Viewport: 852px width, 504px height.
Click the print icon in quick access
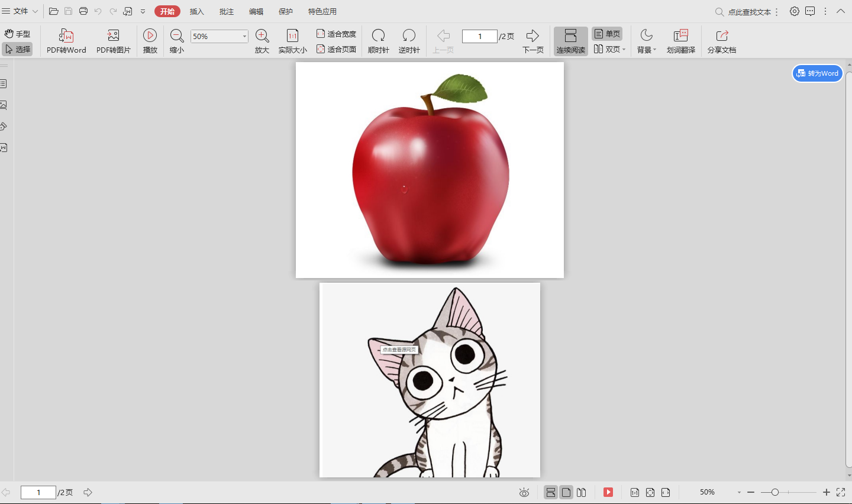point(83,11)
